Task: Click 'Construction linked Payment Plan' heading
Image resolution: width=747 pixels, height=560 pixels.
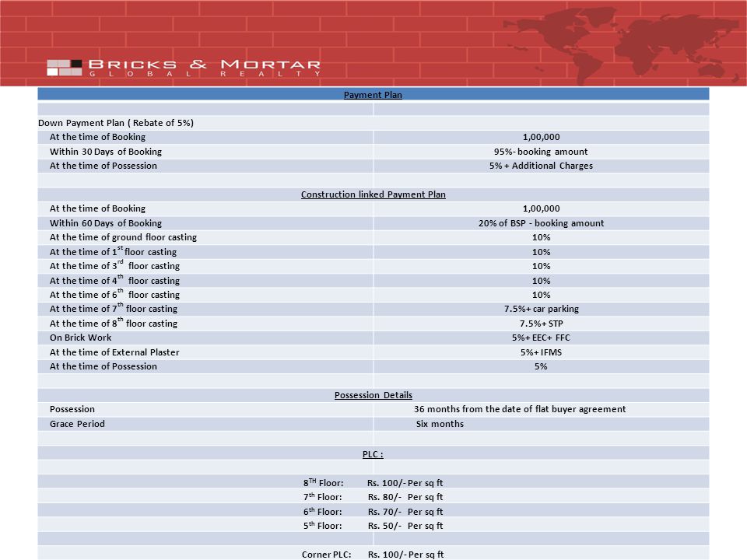Action: [x=373, y=194]
